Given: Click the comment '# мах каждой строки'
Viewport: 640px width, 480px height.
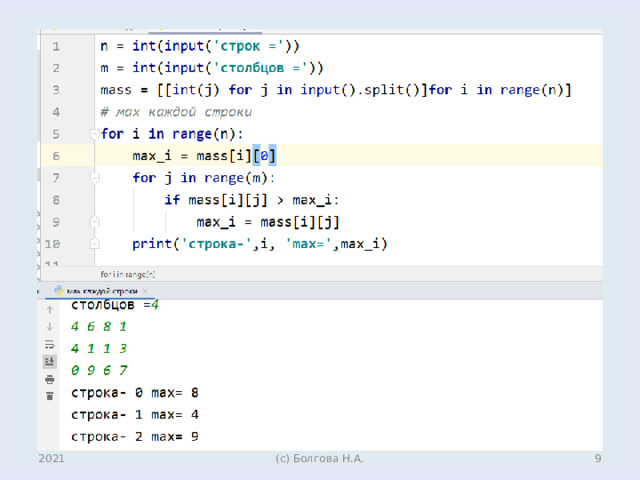Looking at the screenshot, I should tap(176, 112).
